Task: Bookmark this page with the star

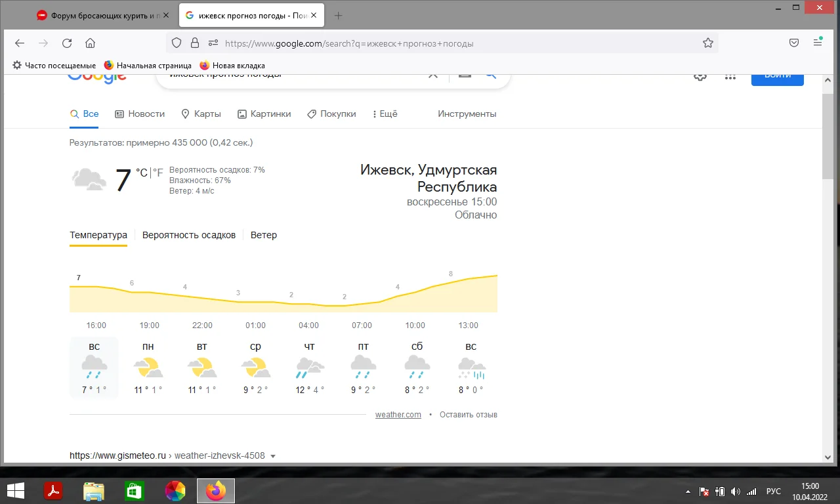Action: [x=708, y=43]
